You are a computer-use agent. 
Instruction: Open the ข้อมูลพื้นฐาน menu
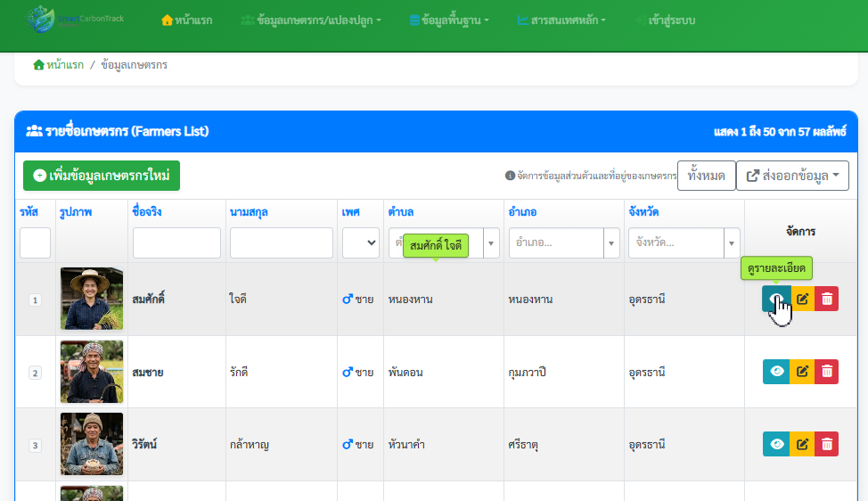[x=449, y=21]
